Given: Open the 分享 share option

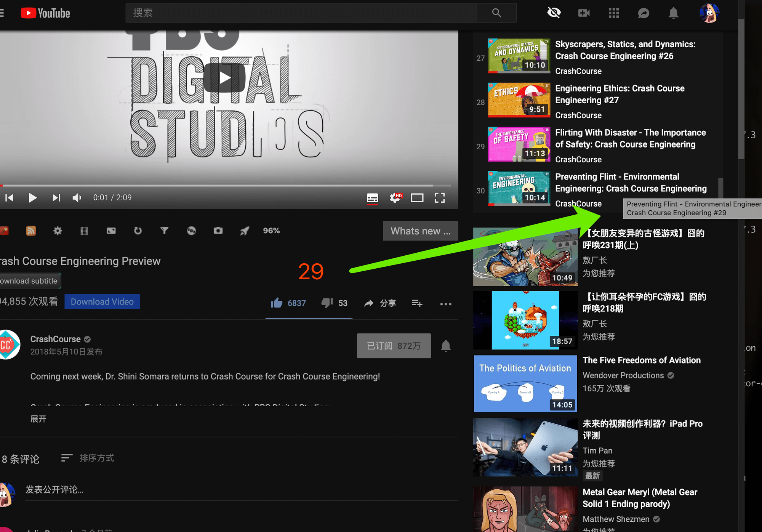Looking at the screenshot, I should 380,303.
